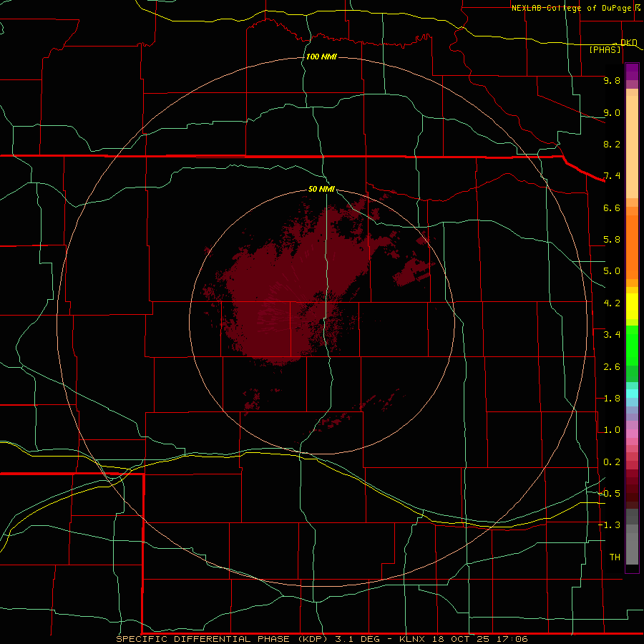Click the 18 OCT 25 date text

pyautogui.click(x=459, y=639)
